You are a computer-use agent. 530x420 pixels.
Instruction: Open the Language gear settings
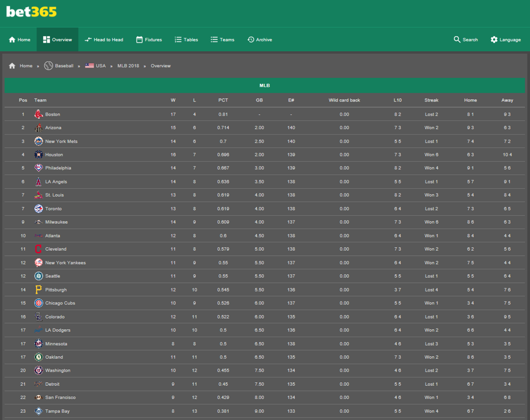(494, 40)
